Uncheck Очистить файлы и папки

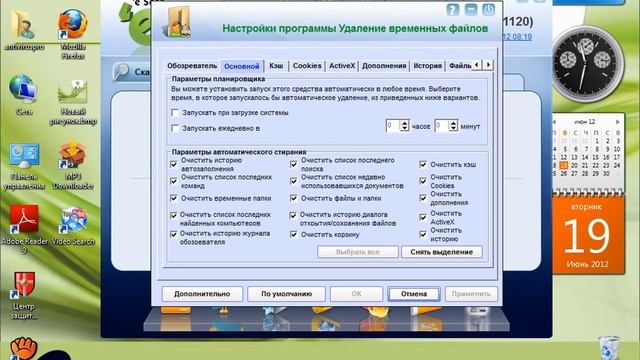[293, 198]
